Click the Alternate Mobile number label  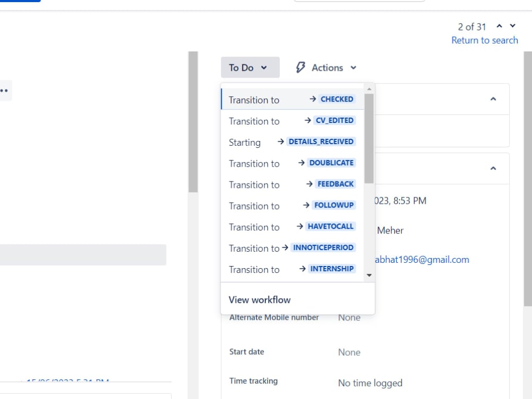pyautogui.click(x=274, y=317)
